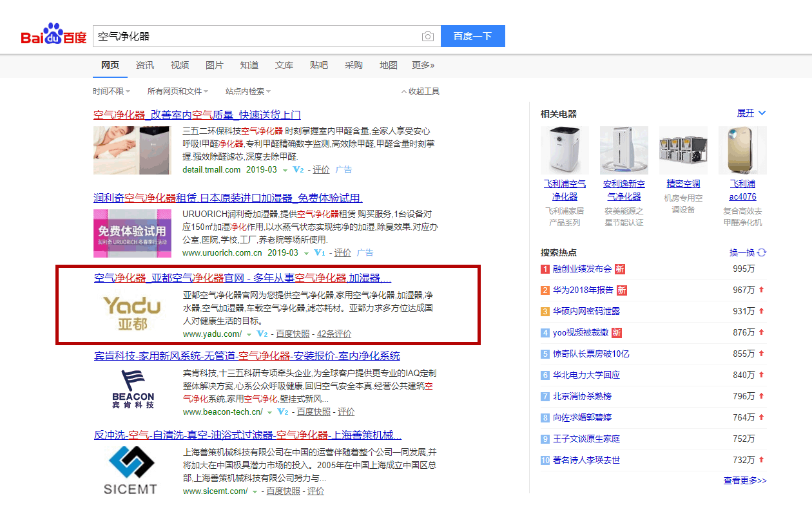Click V2 badge on detail.tmall.com result

pos(298,170)
